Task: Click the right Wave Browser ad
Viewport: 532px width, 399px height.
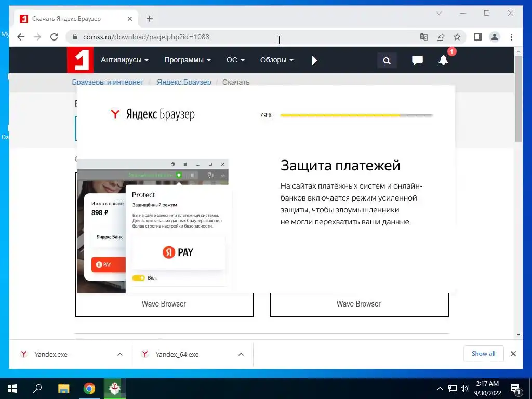Action: (x=359, y=304)
